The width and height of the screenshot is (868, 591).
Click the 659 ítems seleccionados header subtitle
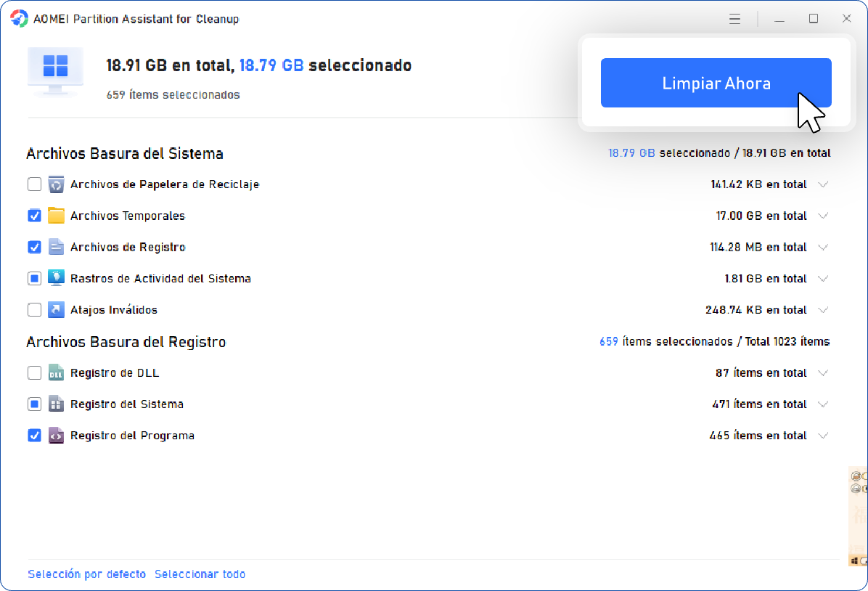coord(173,94)
